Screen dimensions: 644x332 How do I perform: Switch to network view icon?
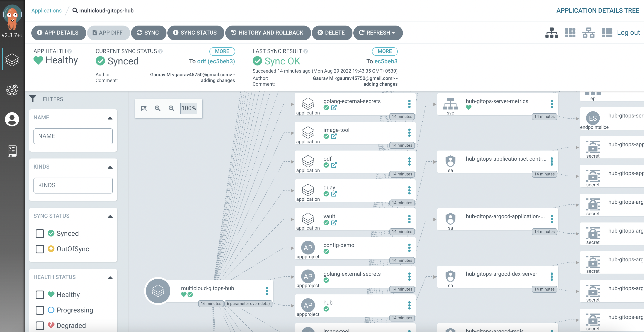(x=588, y=33)
